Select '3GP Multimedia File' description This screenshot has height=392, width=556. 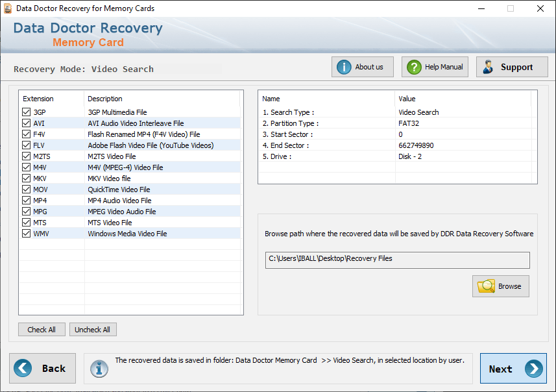(x=117, y=112)
